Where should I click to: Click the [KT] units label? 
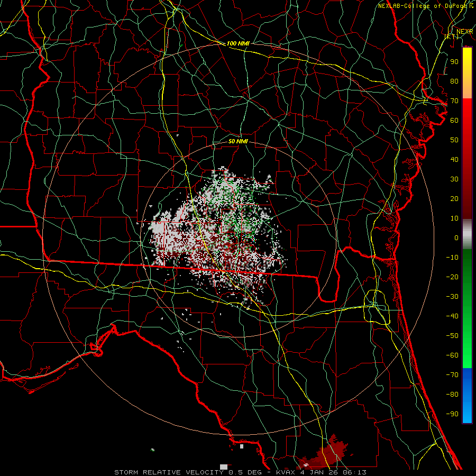click(x=452, y=36)
